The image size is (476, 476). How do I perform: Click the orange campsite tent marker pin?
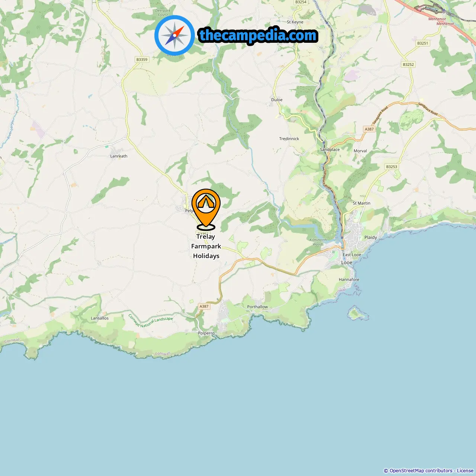tap(206, 209)
